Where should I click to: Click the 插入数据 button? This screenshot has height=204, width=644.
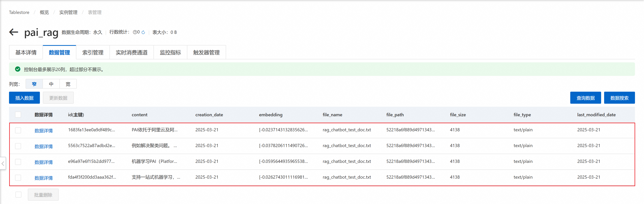24,98
